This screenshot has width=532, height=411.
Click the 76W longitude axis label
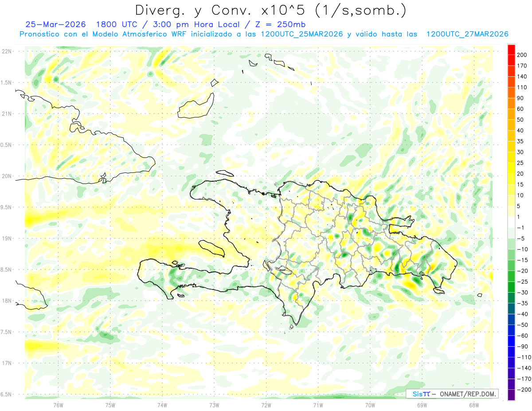click(x=58, y=405)
